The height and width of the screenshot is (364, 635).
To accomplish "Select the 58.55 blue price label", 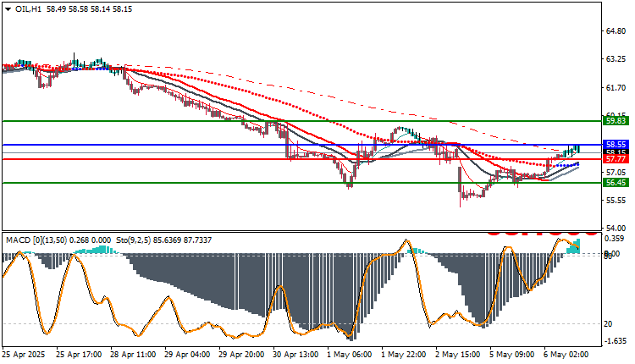I will coord(616,145).
